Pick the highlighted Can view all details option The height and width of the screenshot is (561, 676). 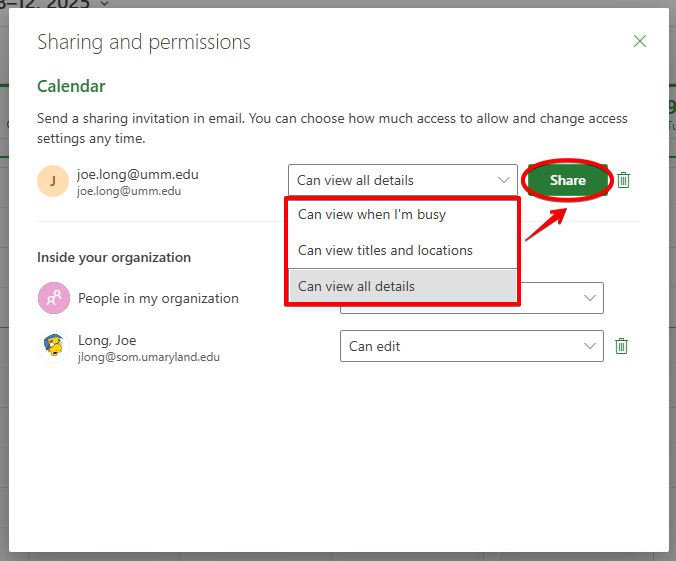[356, 286]
